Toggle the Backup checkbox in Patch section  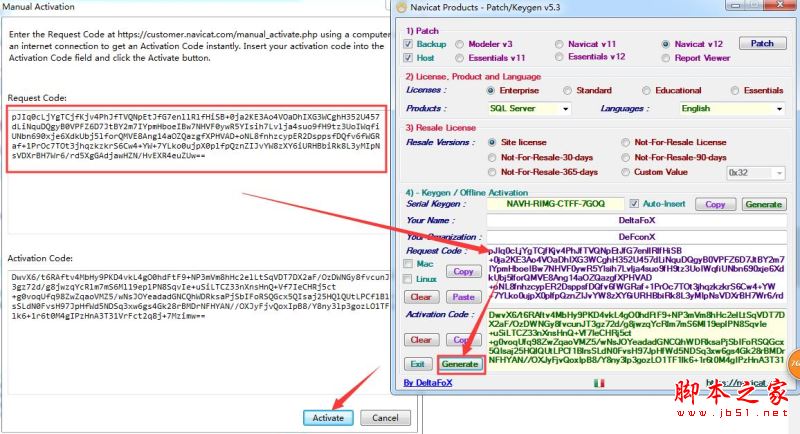coord(408,44)
